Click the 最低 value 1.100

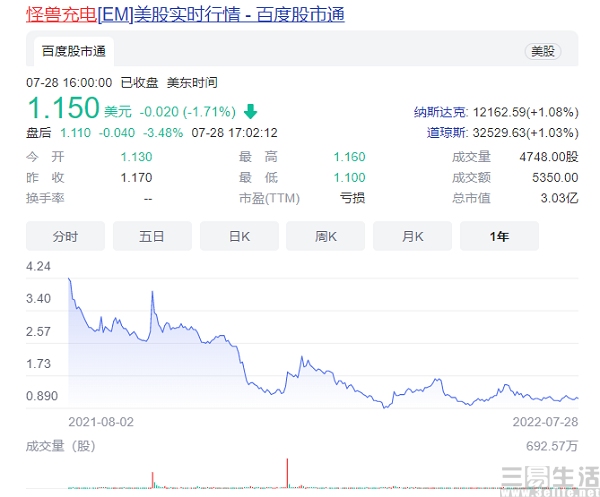pos(349,178)
